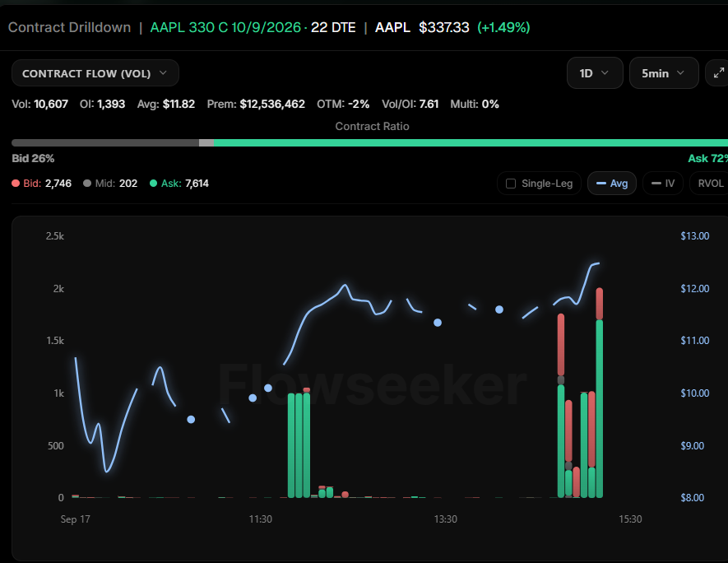Tick the Single-Leg checkbox
The image size is (728, 563).
click(x=511, y=184)
